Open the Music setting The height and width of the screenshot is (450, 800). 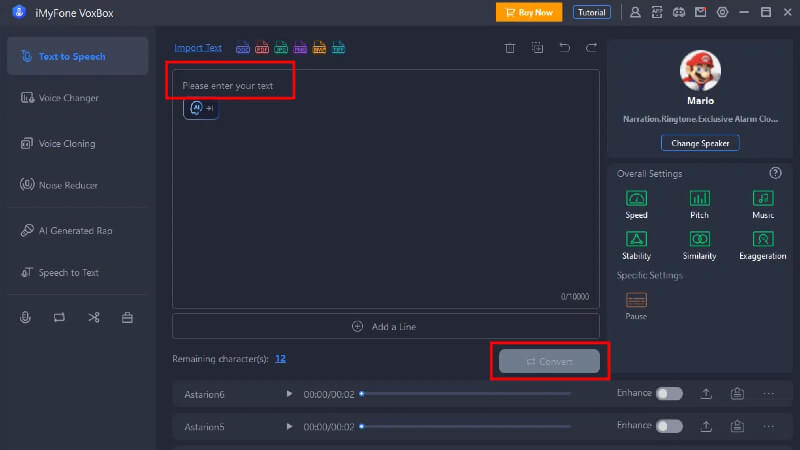763,199
